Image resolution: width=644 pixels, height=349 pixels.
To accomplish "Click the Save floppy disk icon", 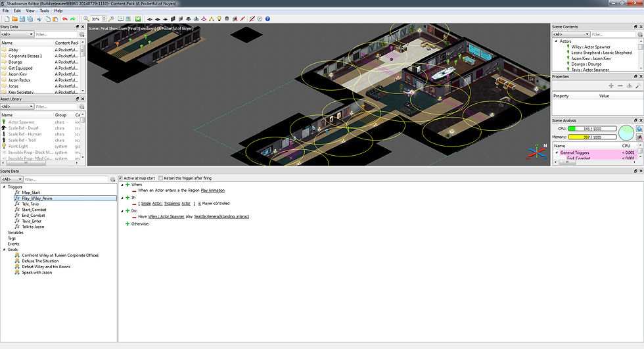I will point(22,19).
